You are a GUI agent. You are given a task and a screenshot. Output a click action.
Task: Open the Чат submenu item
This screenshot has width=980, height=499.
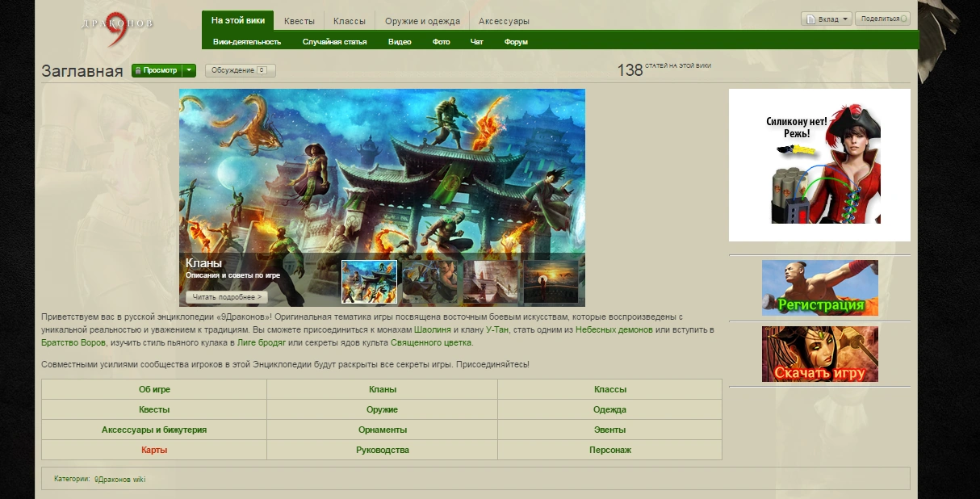(476, 41)
